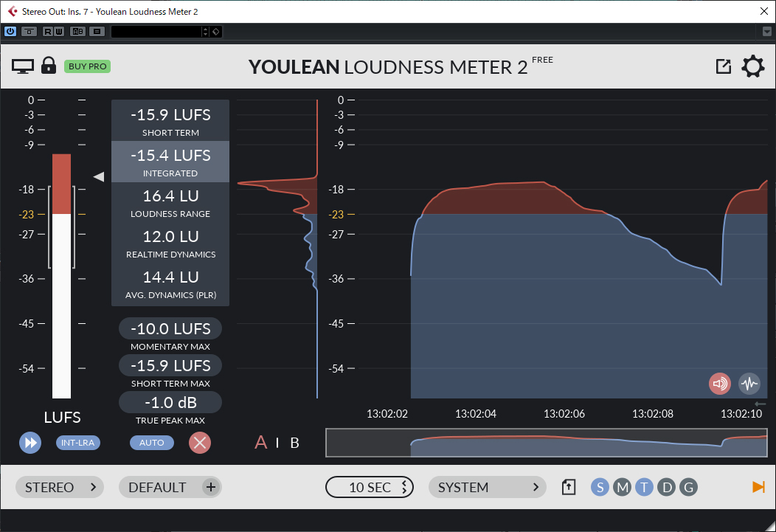Open the copy settings menu icon

tap(97, 32)
